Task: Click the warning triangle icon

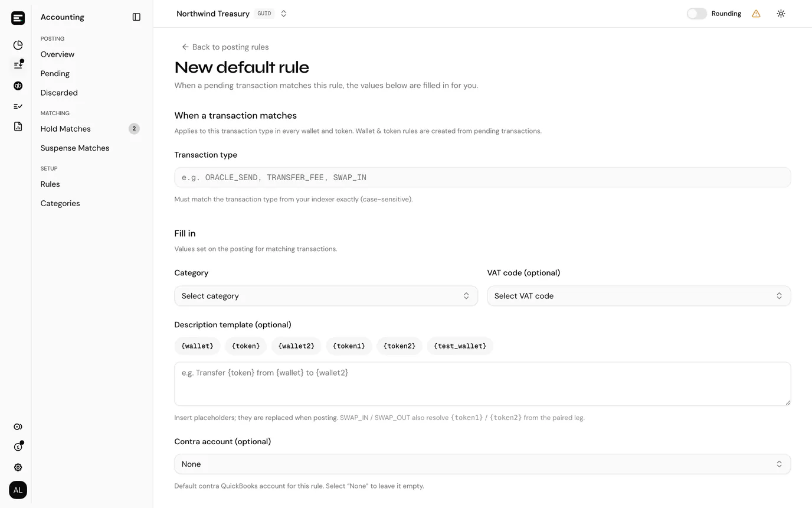Action: click(756, 14)
